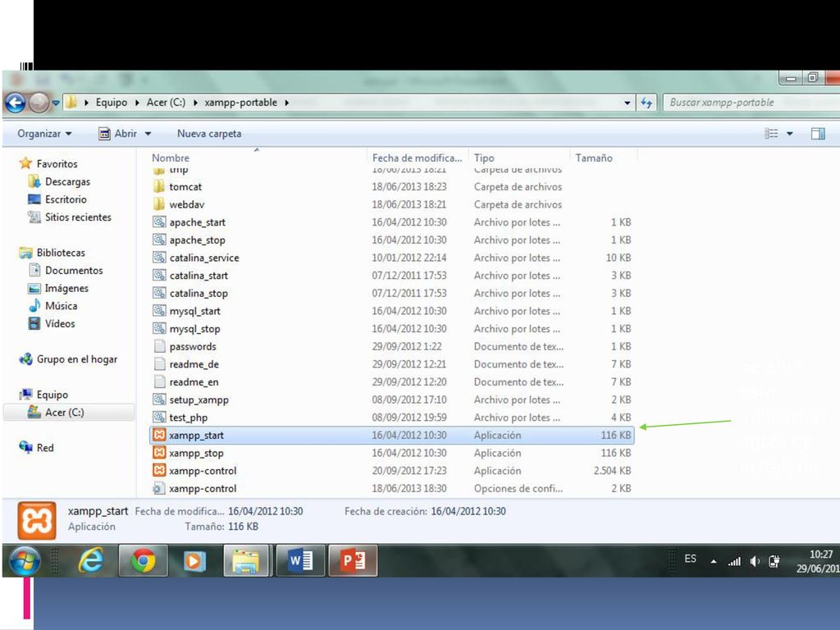Select the readme_de document icon
This screenshot has width=840, height=630.
159,363
